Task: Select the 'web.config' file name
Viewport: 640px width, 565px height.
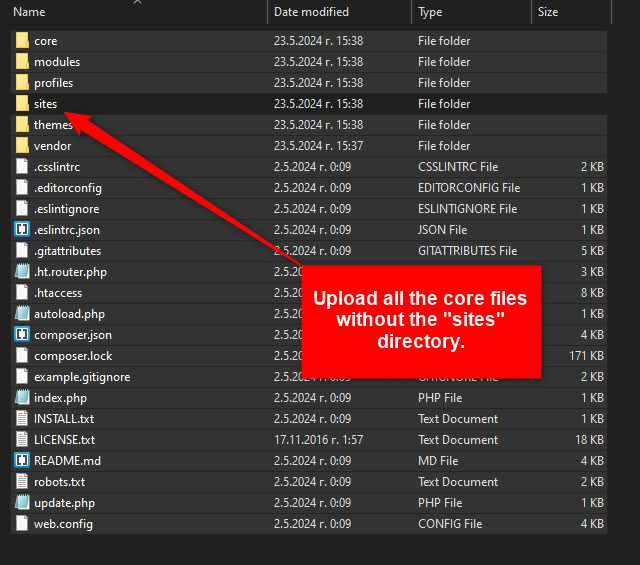Action: pos(63,524)
